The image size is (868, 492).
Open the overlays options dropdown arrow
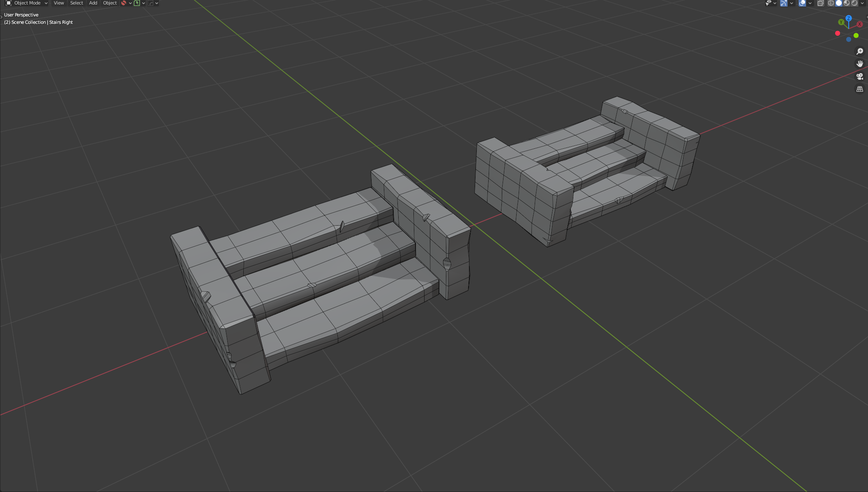pyautogui.click(x=810, y=3)
